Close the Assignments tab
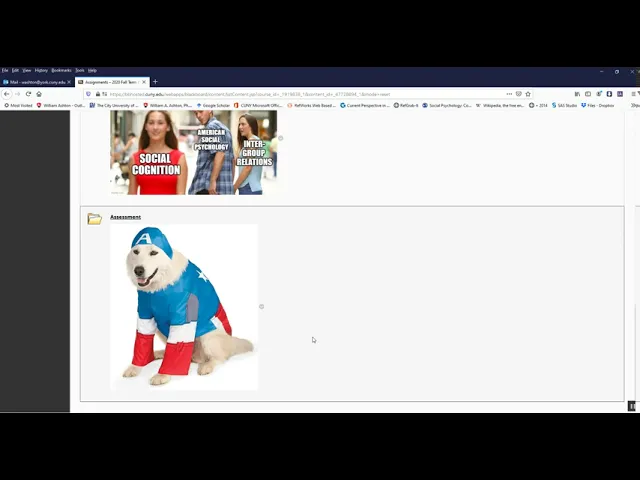This screenshot has height=480, width=640. (x=144, y=82)
